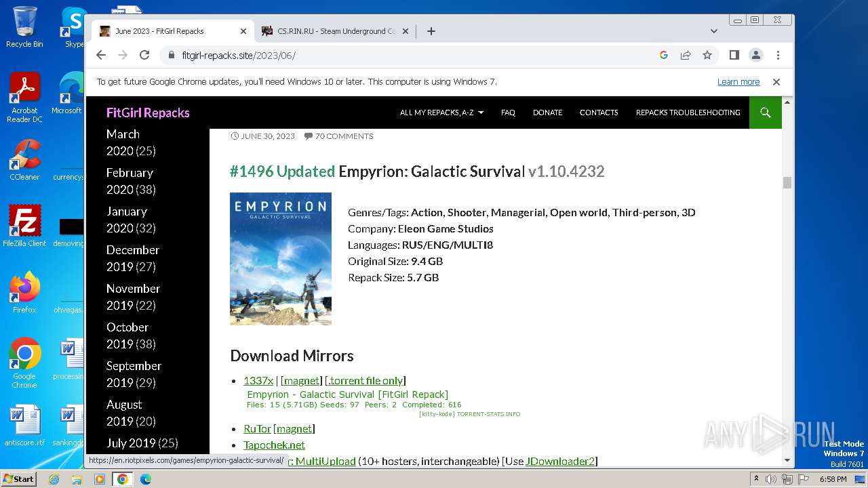Click the FitGirl Repacks site title
868x488 pixels.
pos(148,113)
